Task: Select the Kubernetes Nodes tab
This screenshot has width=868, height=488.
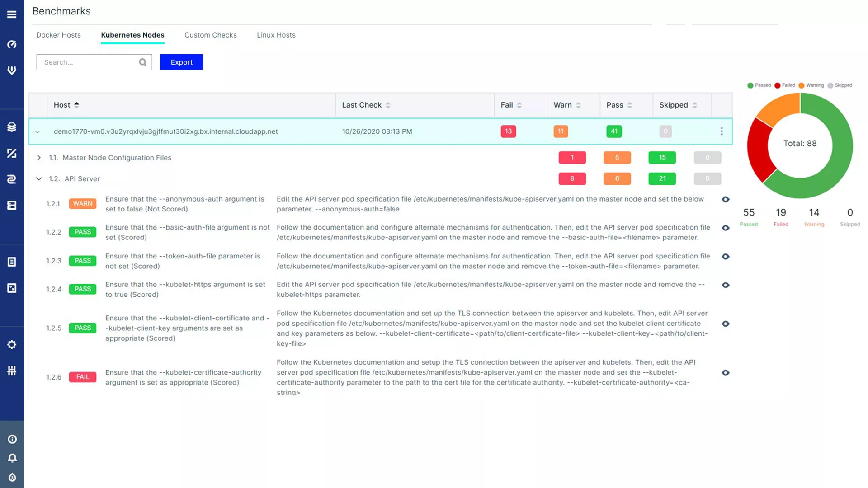Action: (x=132, y=35)
